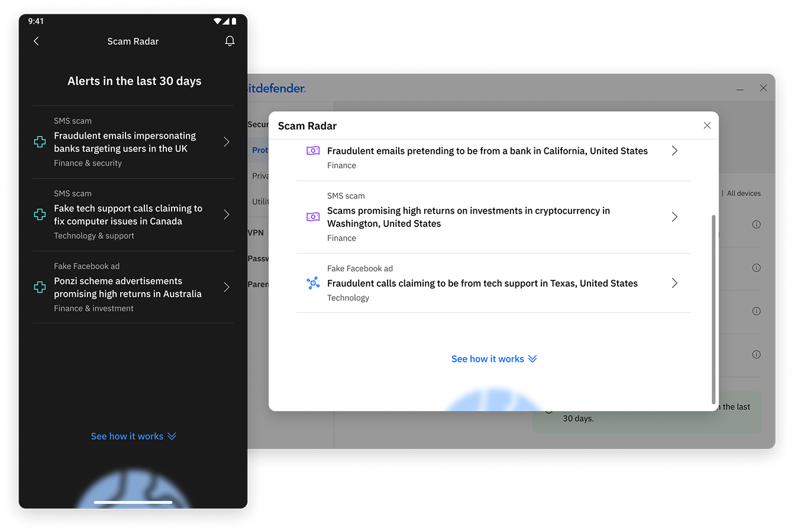Click the network icon beside Texas tech support alert

[x=313, y=283]
